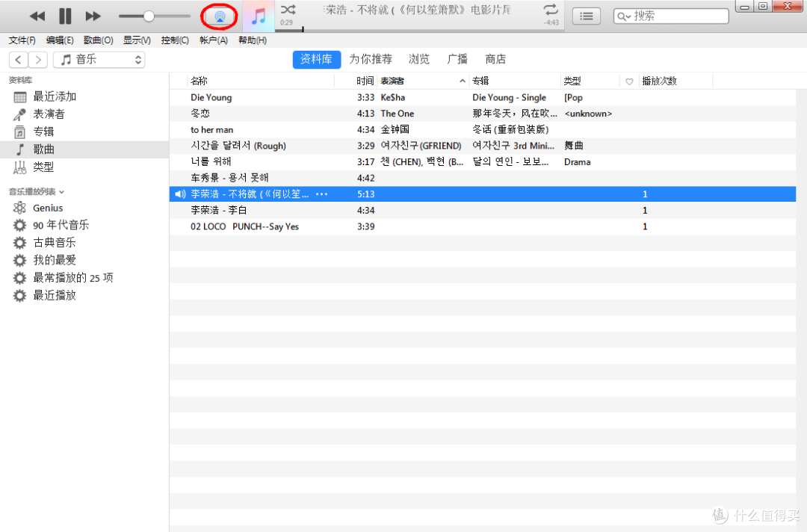Pause the playing song
807x532 pixels.
(x=65, y=16)
